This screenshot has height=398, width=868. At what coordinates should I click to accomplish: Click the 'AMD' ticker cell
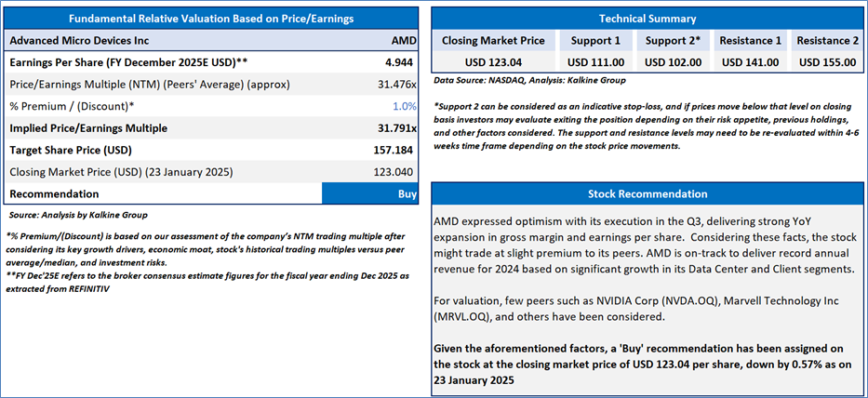click(403, 41)
